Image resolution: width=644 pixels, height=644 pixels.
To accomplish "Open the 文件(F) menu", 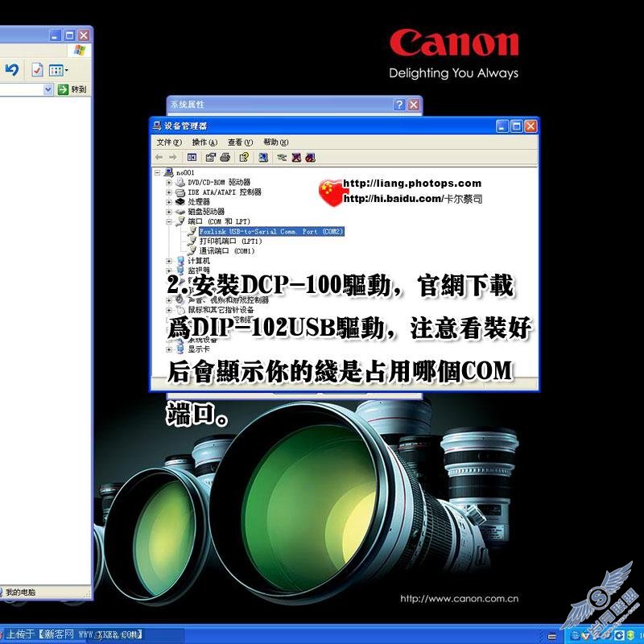I will pyautogui.click(x=169, y=142).
